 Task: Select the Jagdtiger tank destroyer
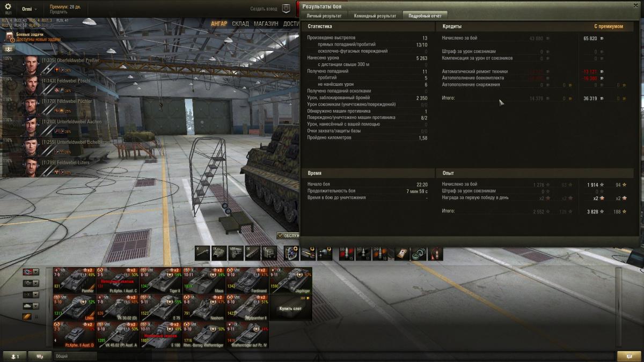tap(290, 280)
